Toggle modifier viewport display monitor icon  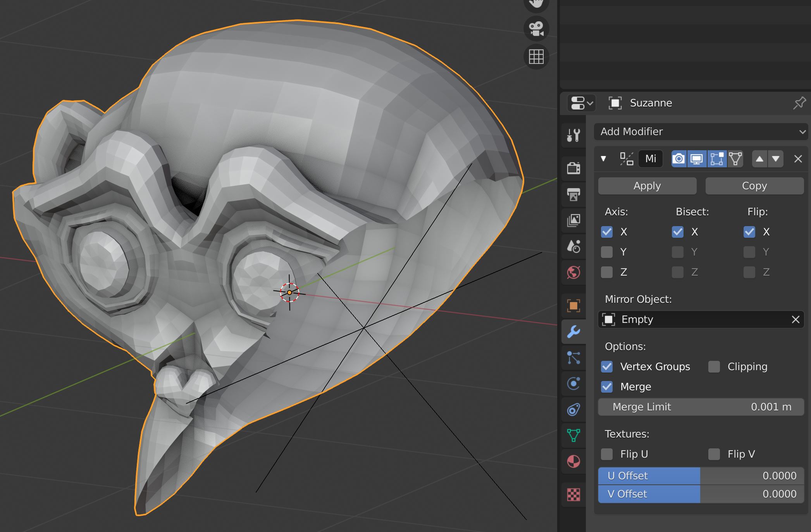click(x=697, y=159)
